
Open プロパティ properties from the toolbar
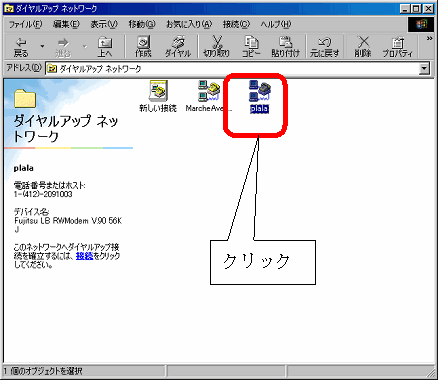pos(397,46)
